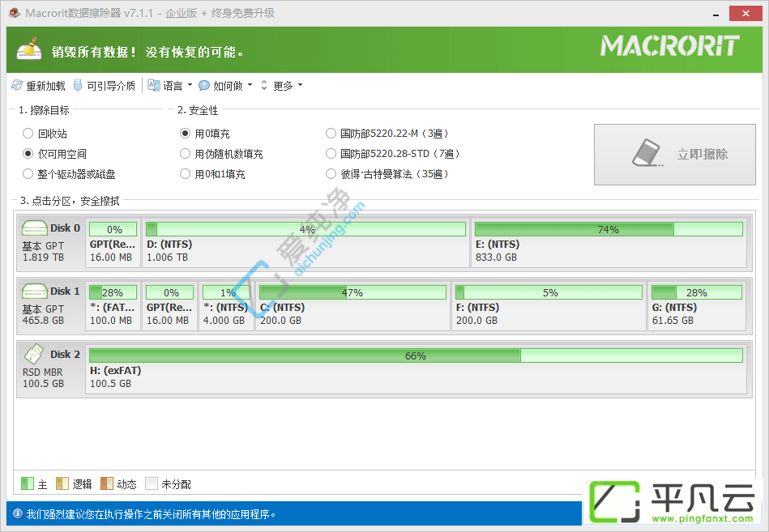Click the status bar recommendation message
Screen dimensions: 769x532
pos(151,514)
